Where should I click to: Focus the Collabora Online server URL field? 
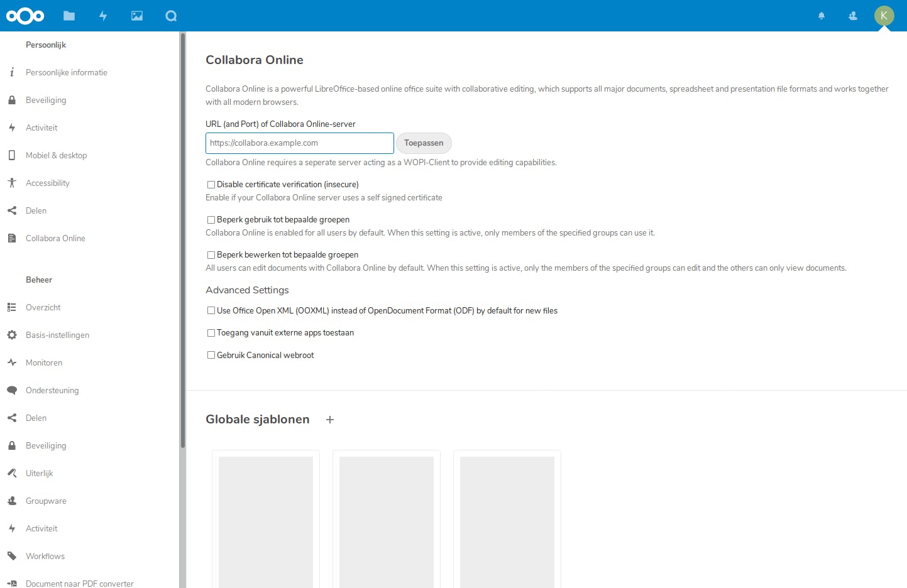click(300, 143)
